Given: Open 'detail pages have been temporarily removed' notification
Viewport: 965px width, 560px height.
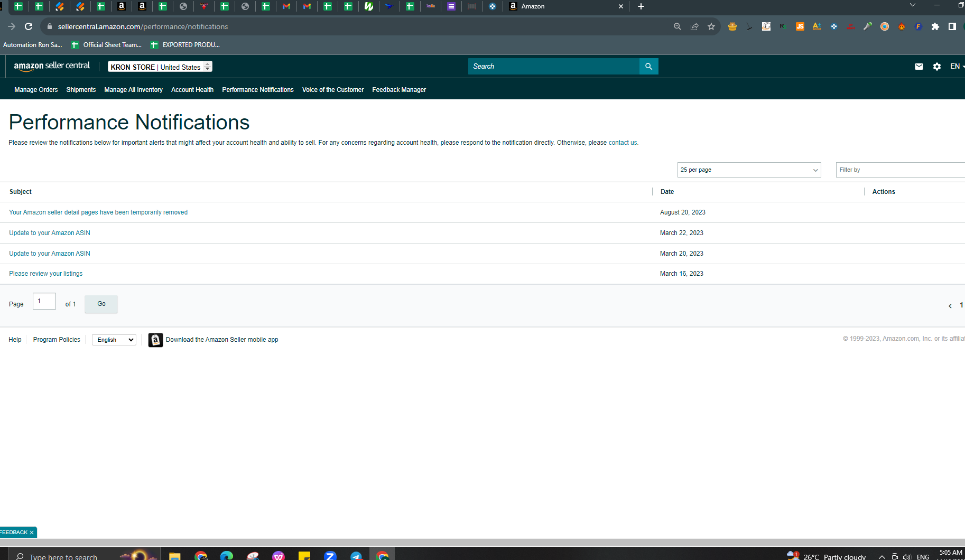Looking at the screenshot, I should 98,212.
